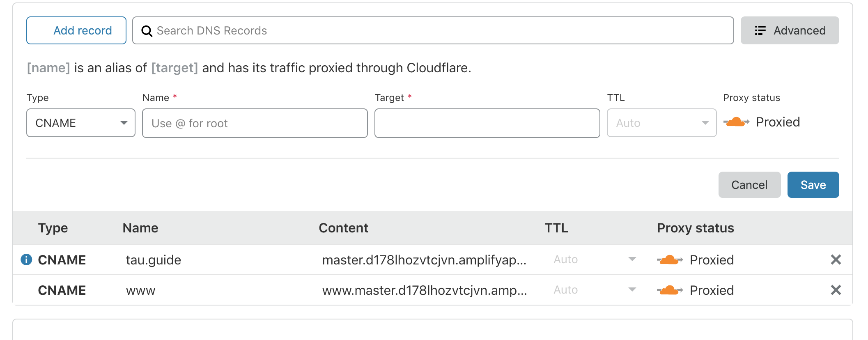Toggle the orange cloud in new record form

click(736, 122)
